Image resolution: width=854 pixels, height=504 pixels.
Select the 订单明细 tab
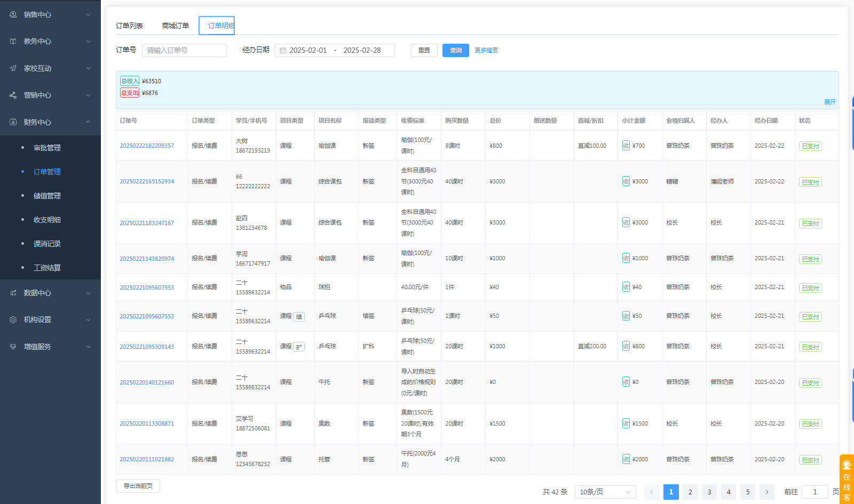tap(217, 26)
